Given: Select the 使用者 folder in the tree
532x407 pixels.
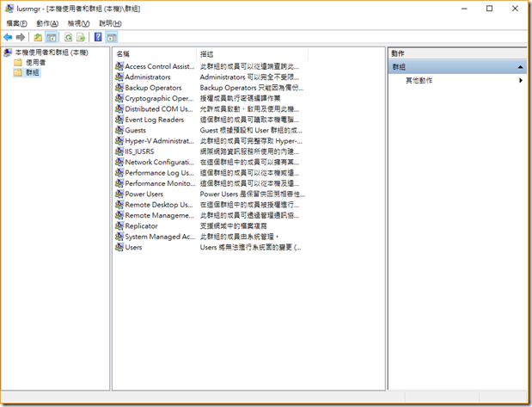Looking at the screenshot, I should coord(35,63).
